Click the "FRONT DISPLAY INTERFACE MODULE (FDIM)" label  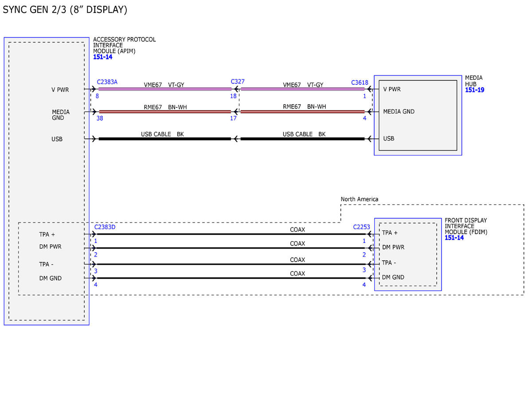(466, 226)
